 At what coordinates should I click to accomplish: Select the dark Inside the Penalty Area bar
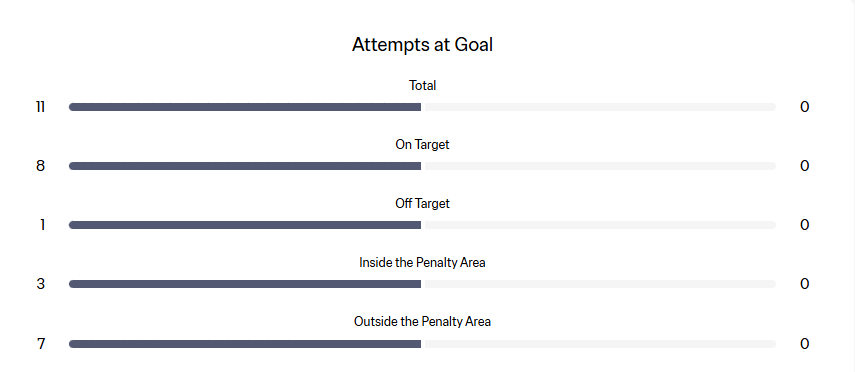coord(245,284)
